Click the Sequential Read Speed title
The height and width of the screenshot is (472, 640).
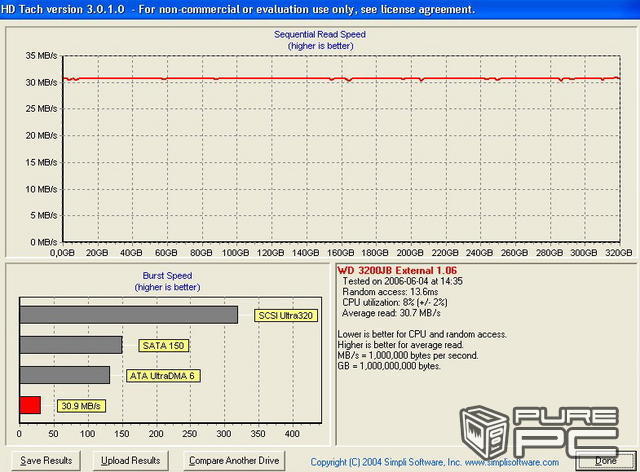coord(320,35)
